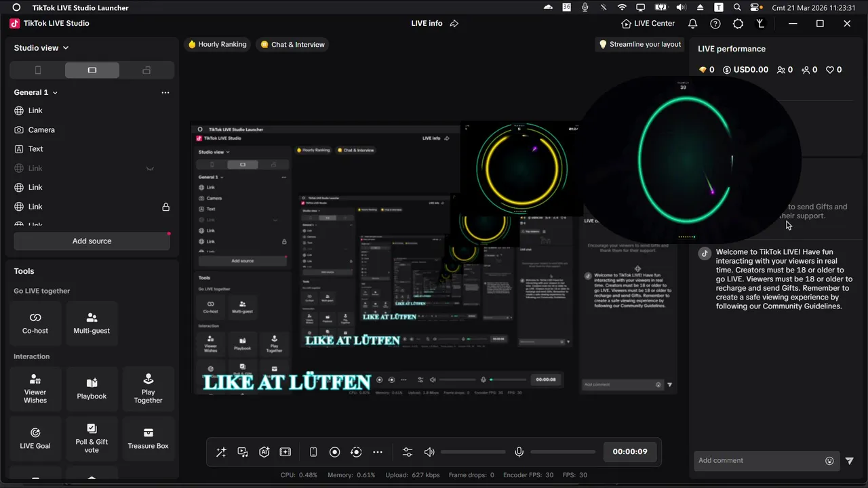Open the magic wand effects tool
Image resolution: width=868 pixels, height=488 pixels.
point(221,452)
